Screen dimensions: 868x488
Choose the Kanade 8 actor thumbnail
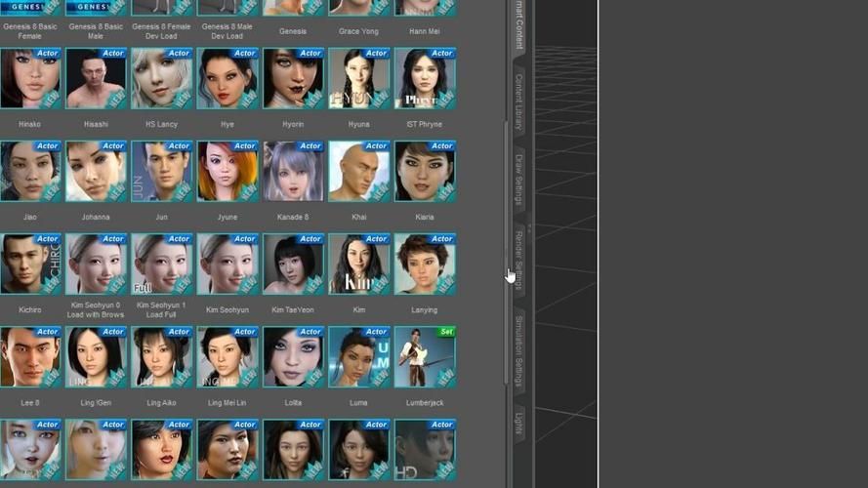pos(293,171)
